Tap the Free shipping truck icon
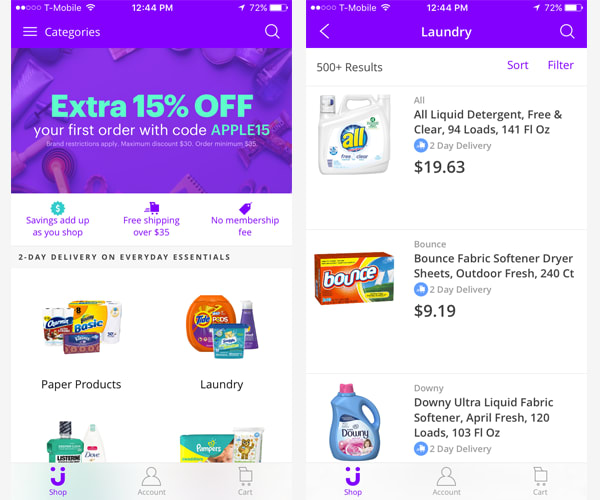Viewport: 600px width, 500px height. (152, 207)
